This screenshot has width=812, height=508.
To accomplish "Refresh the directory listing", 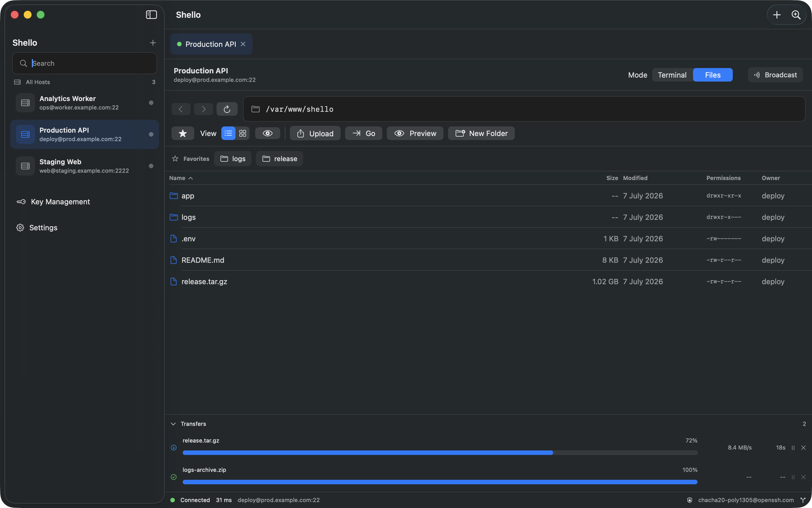I will coord(227,109).
